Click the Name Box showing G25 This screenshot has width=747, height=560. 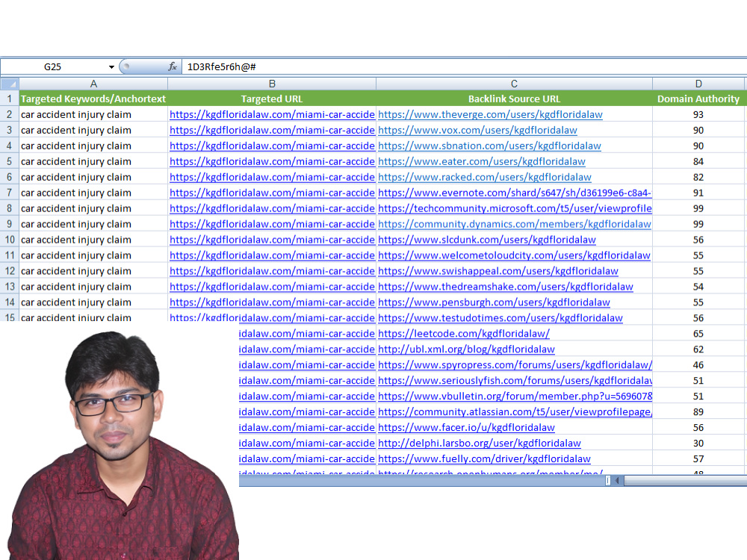52,67
